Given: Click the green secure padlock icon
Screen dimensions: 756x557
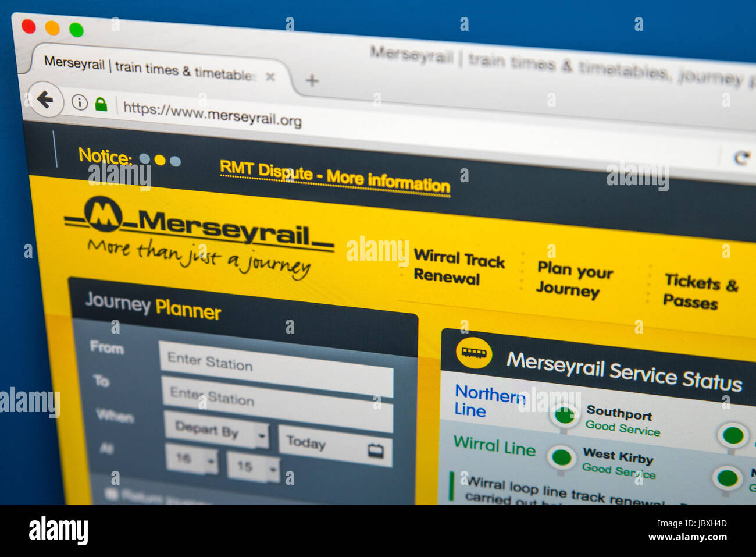Looking at the screenshot, I should [x=101, y=105].
